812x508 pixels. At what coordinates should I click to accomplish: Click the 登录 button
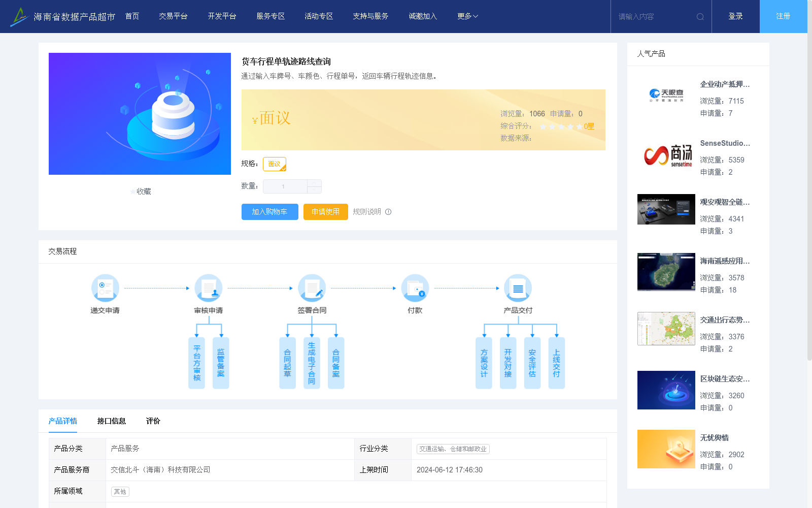(736, 16)
